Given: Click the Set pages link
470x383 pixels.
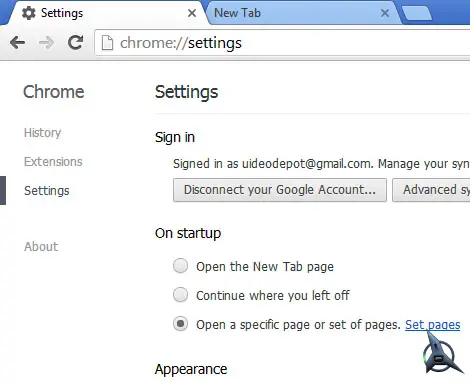Looking at the screenshot, I should (x=433, y=325).
